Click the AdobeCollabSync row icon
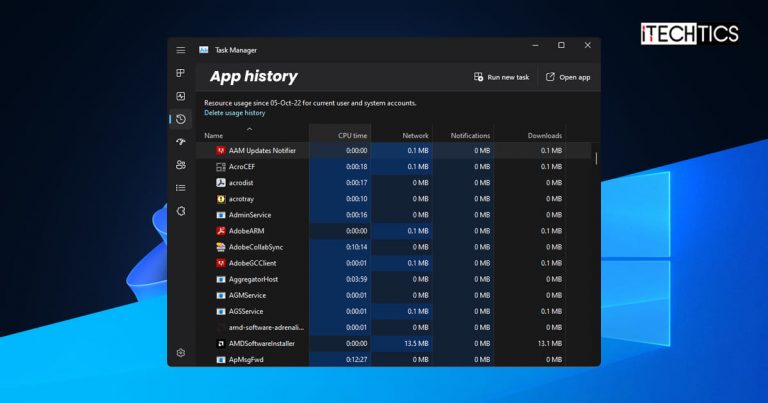This screenshot has width=768, height=403. (x=221, y=247)
